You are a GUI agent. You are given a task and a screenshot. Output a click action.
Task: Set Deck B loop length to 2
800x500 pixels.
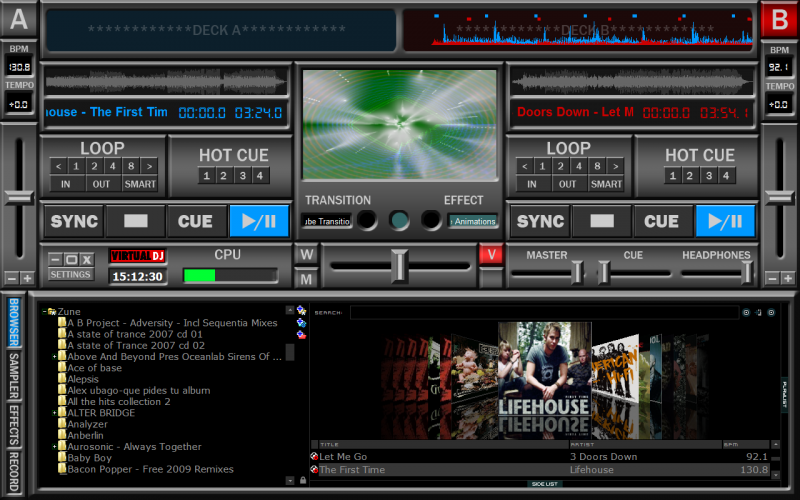pyautogui.click(x=561, y=166)
